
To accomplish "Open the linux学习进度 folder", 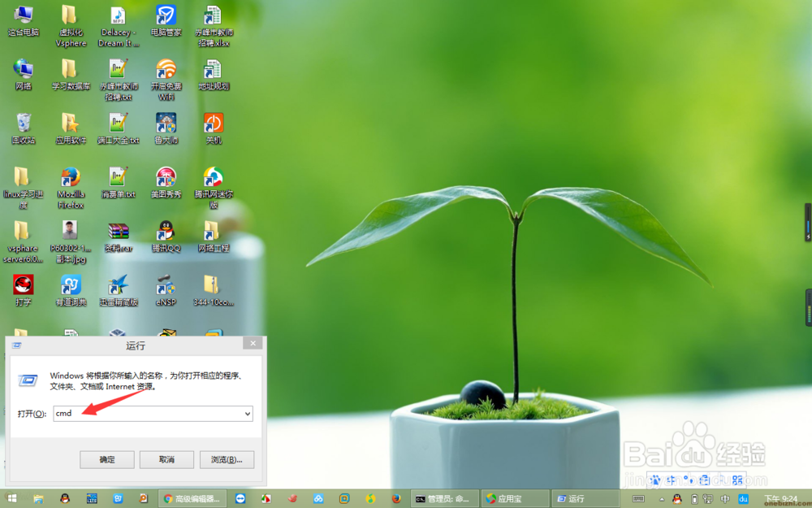I will [24, 189].
